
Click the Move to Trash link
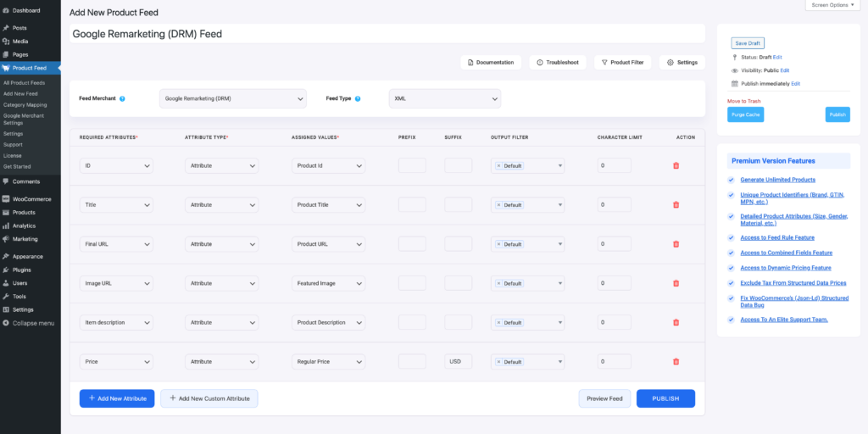tap(743, 102)
